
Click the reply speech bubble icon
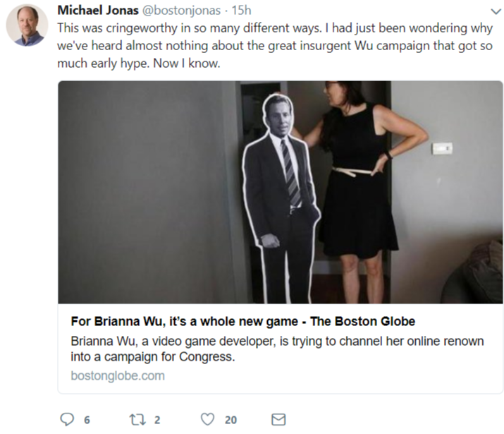tap(67, 419)
